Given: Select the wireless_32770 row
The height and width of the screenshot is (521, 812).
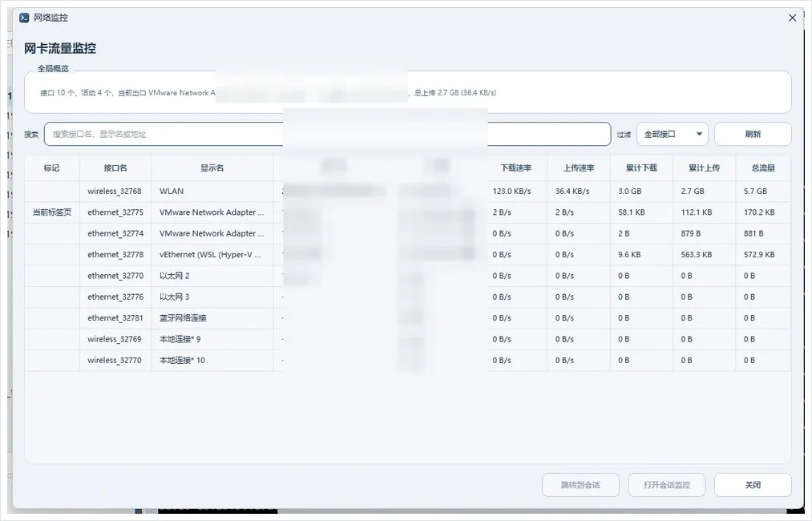Looking at the screenshot, I should 407,361.
